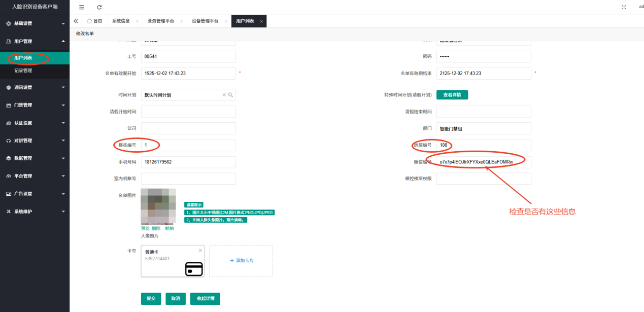Image resolution: width=644 pixels, height=312 pixels.
Task: Expand the 广告设置 sidebar menu
Action: (35, 194)
